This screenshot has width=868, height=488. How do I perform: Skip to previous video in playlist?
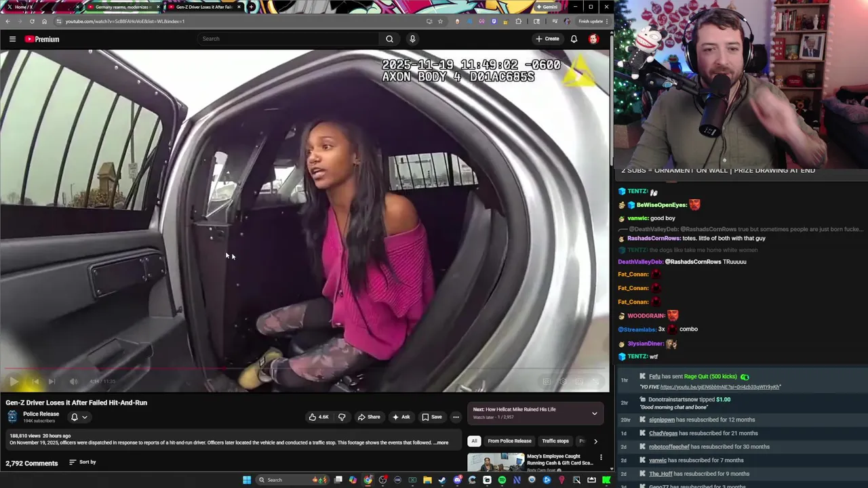pyautogui.click(x=35, y=382)
